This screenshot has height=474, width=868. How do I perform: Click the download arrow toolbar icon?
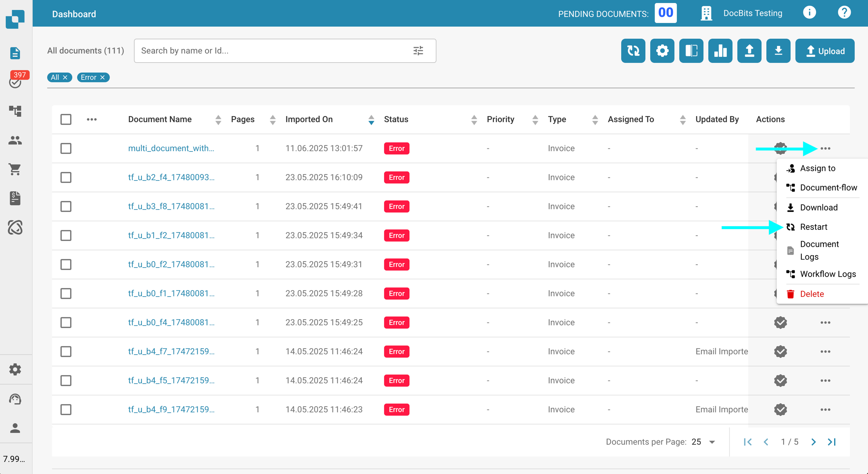point(778,51)
